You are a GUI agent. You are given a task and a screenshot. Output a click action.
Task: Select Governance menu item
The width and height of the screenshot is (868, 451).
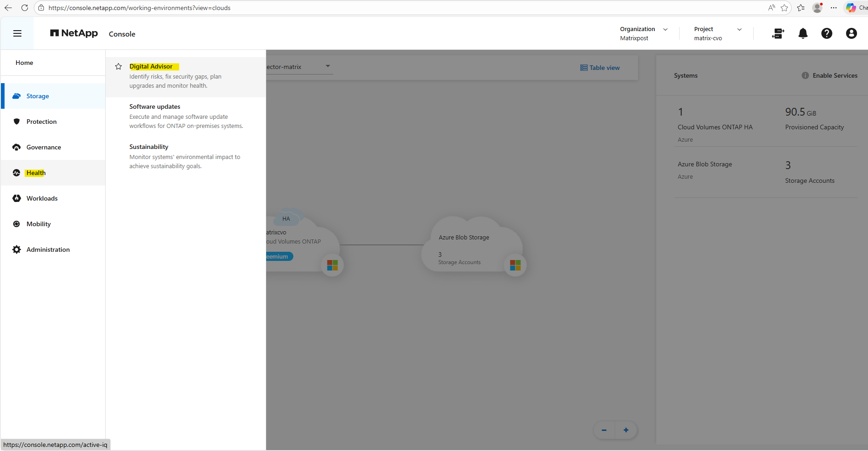tap(53, 147)
